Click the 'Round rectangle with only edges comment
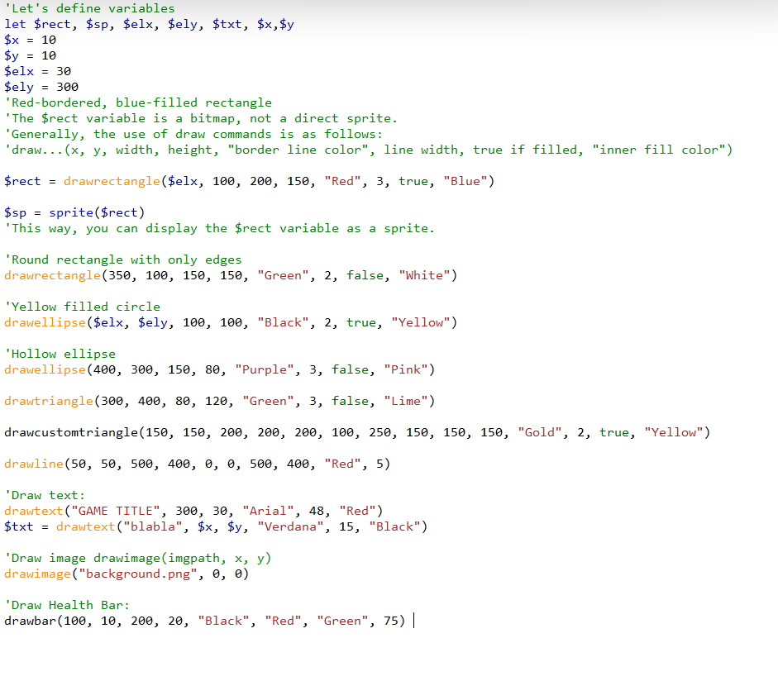The width and height of the screenshot is (778, 700). click(x=122, y=260)
